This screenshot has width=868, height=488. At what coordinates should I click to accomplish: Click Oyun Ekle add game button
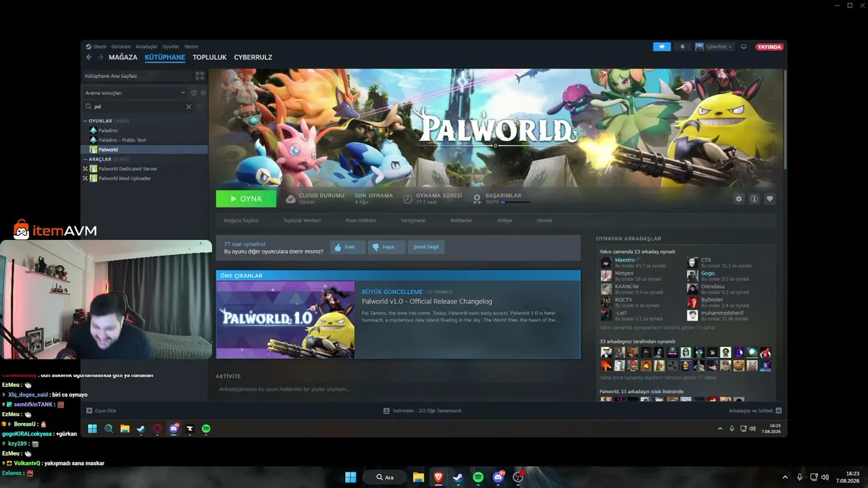click(x=102, y=411)
